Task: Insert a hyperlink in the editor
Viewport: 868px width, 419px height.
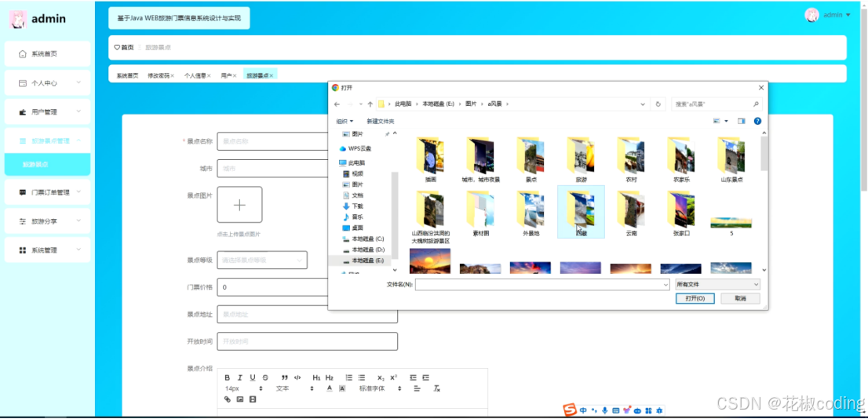Action: (x=228, y=399)
